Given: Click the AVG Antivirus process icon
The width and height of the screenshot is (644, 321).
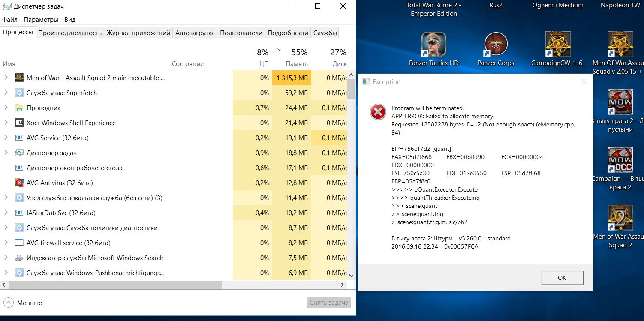Looking at the screenshot, I should 19,183.
